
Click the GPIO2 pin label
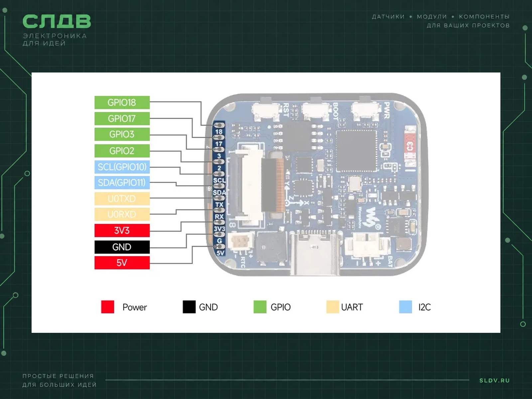coord(122,151)
